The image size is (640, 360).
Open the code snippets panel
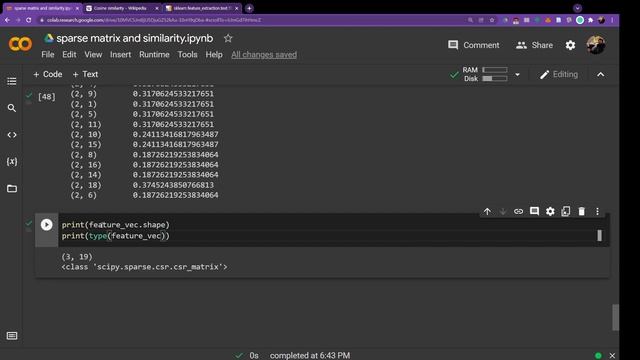click(11, 135)
